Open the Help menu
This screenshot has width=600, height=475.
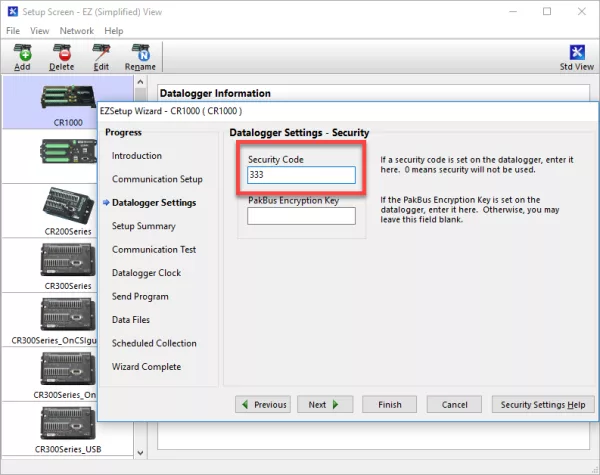(114, 31)
